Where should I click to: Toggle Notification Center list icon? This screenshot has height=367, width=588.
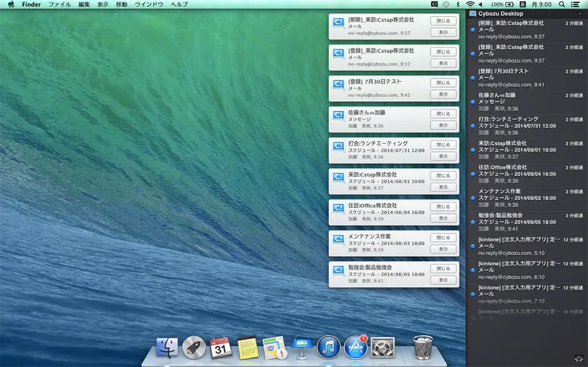[x=575, y=4]
